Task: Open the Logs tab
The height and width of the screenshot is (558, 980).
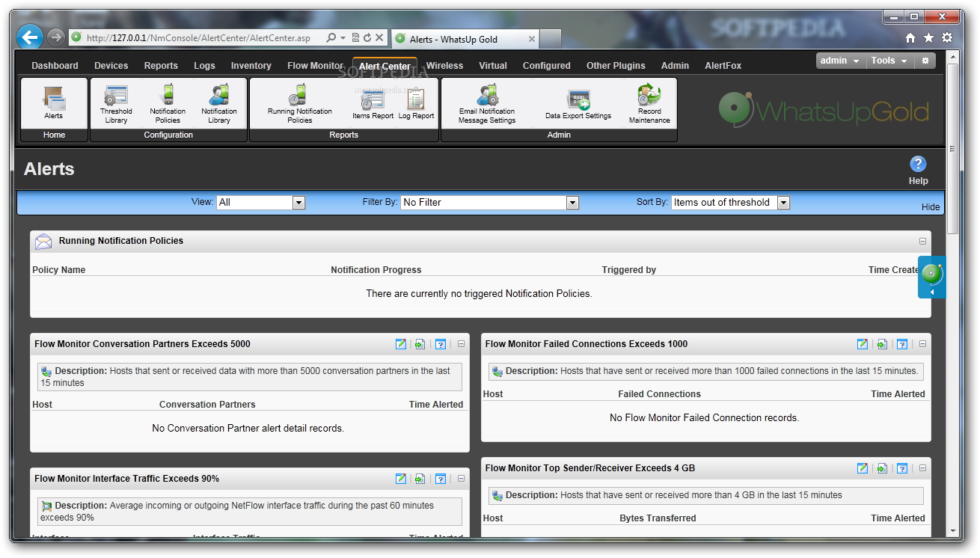Action: click(204, 66)
